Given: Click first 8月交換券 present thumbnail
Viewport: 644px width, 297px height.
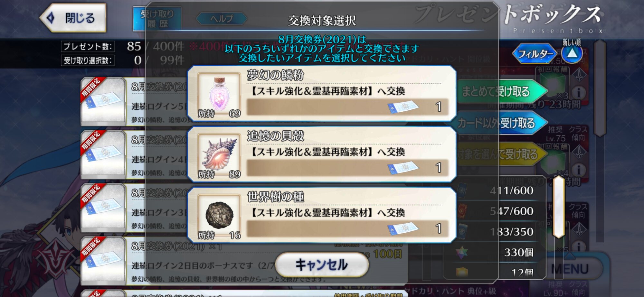Looking at the screenshot, I should click(x=103, y=101).
